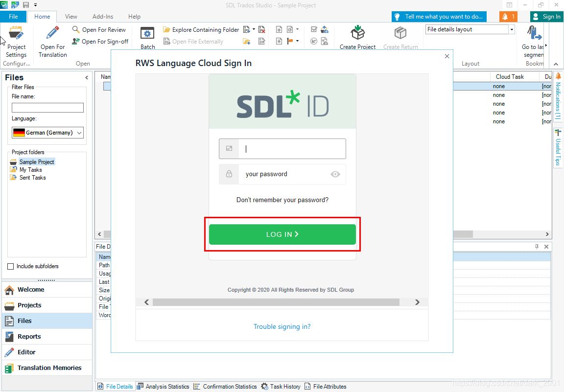Image resolution: width=564 pixels, height=392 pixels.
Task: Open the German (Germany) language dropdown
Action: point(47,133)
